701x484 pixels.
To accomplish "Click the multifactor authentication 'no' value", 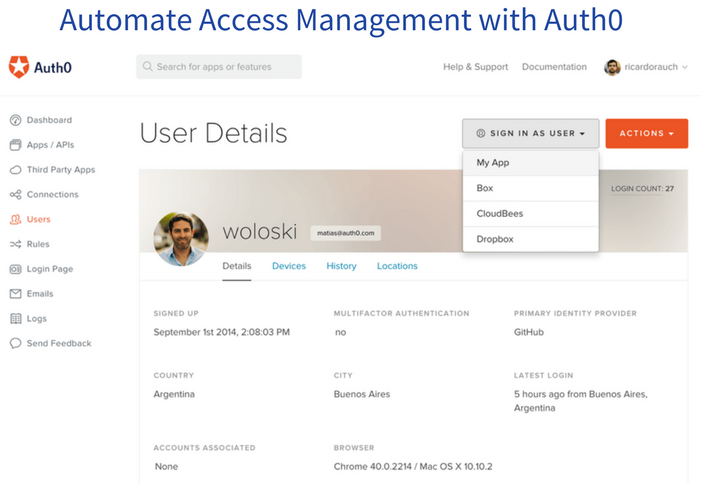I will click(340, 332).
